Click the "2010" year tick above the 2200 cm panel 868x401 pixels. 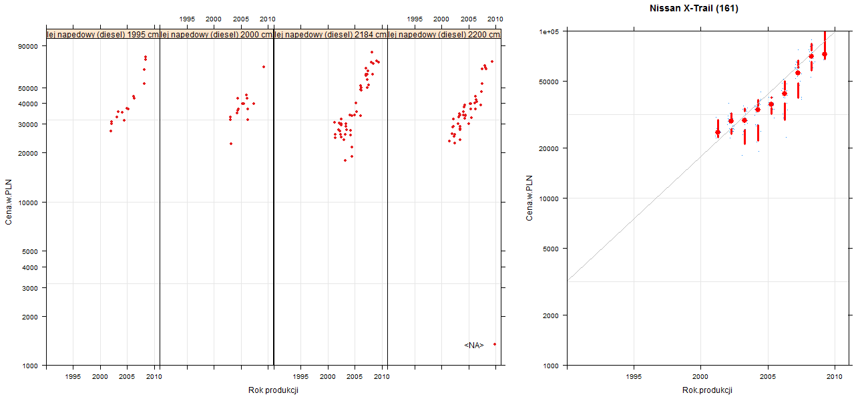pos(495,19)
